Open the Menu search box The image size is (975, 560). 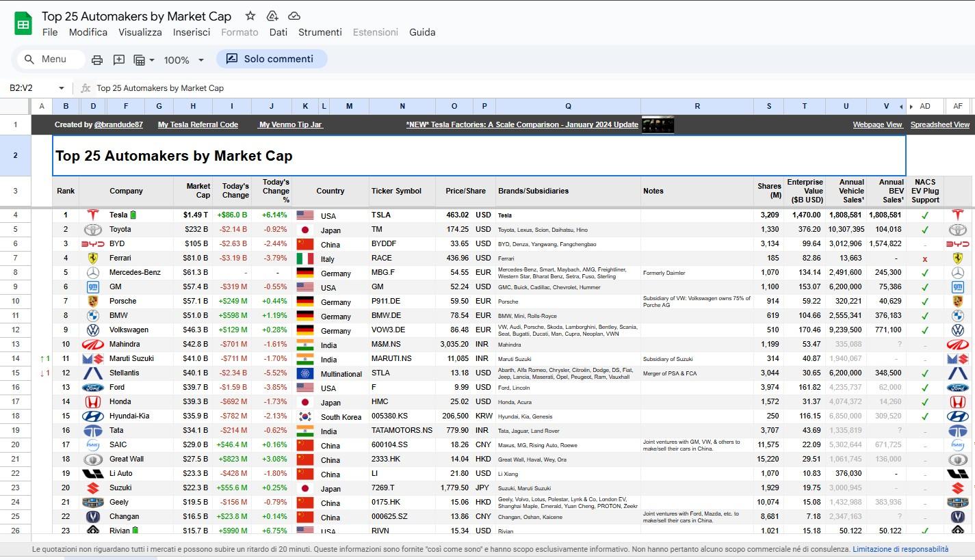click(51, 59)
